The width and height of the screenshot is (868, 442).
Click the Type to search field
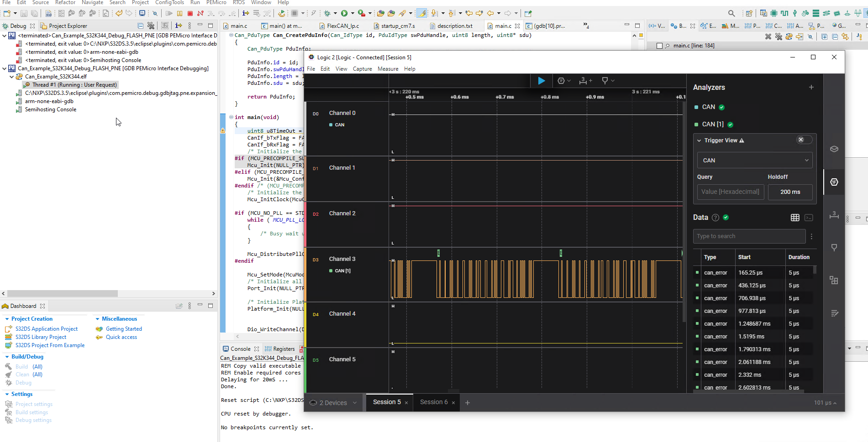coord(749,236)
